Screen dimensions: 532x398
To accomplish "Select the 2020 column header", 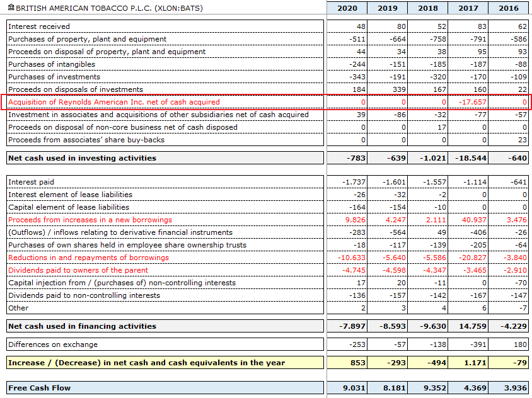I will pyautogui.click(x=347, y=8).
